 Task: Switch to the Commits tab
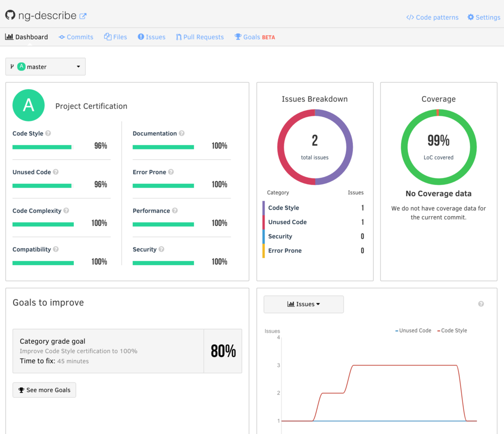pyautogui.click(x=76, y=37)
